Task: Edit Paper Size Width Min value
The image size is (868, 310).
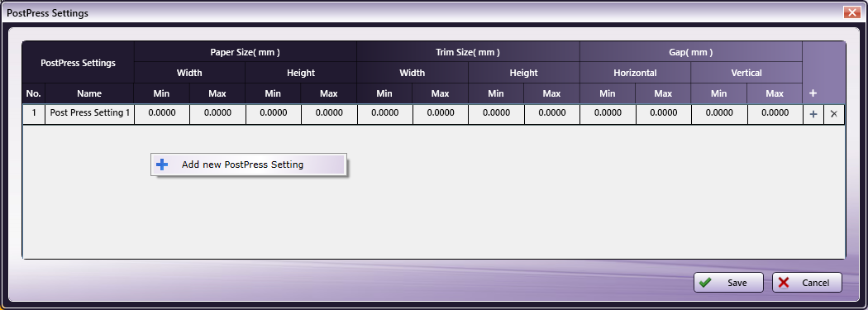Action: click(162, 114)
